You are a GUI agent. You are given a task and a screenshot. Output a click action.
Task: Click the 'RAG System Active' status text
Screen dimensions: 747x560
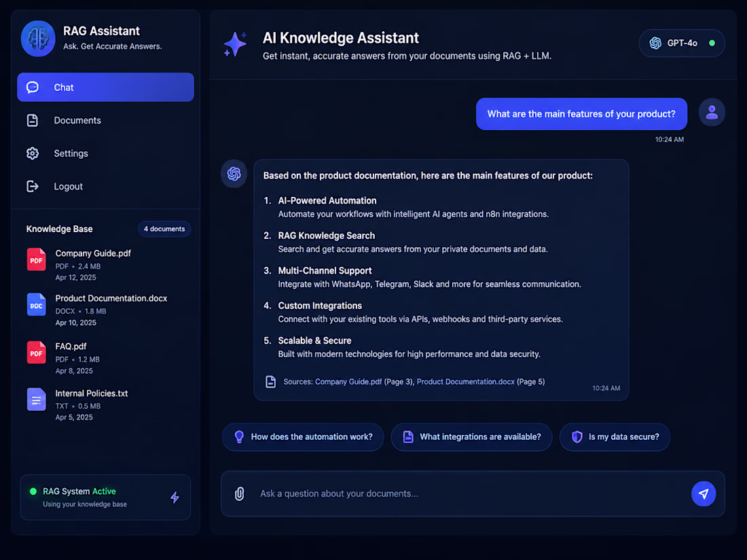pos(79,491)
